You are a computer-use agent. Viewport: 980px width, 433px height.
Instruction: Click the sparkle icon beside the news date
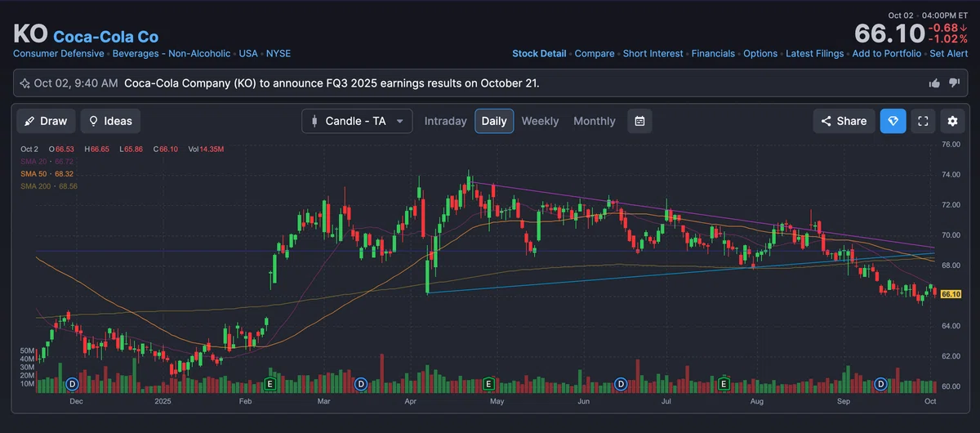[25, 83]
